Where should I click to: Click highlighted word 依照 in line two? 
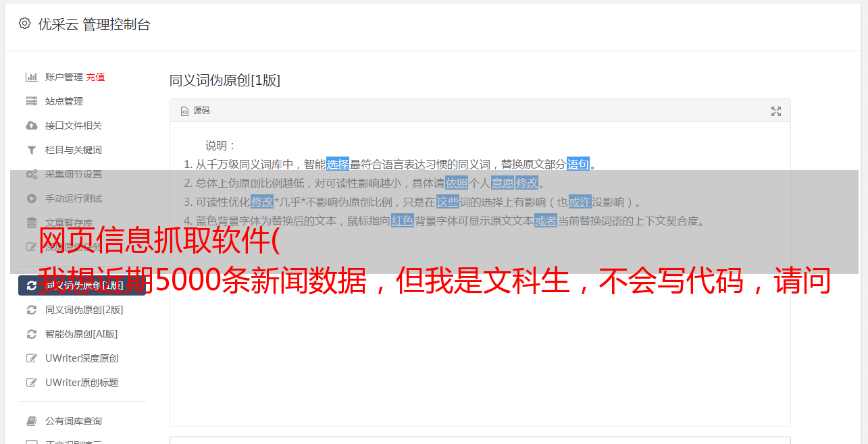tap(457, 183)
